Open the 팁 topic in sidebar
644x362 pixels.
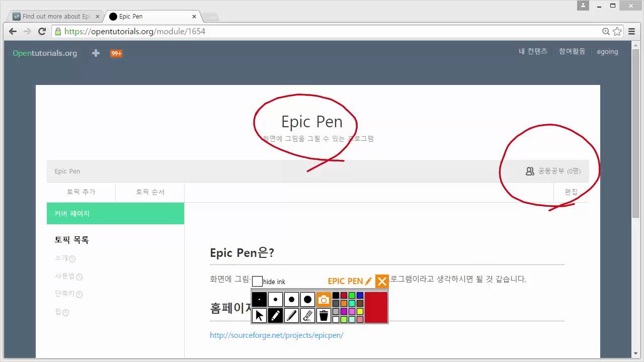61,312
